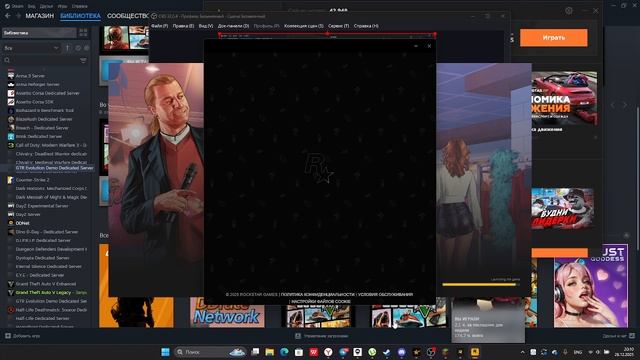Expand the Все filter dropdown in library
This screenshot has height=360, width=640.
[31, 48]
